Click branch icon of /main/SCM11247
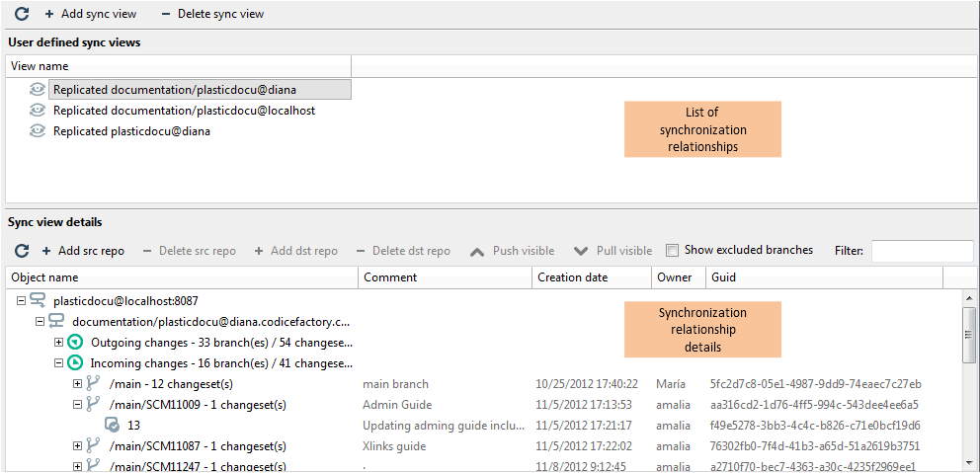 pos(94,466)
